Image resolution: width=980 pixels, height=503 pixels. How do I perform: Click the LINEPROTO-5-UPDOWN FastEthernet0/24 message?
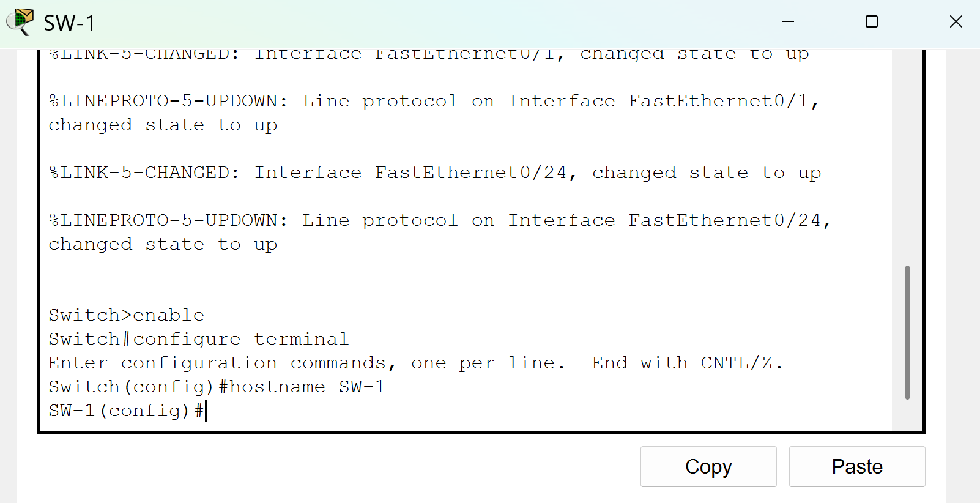440,232
